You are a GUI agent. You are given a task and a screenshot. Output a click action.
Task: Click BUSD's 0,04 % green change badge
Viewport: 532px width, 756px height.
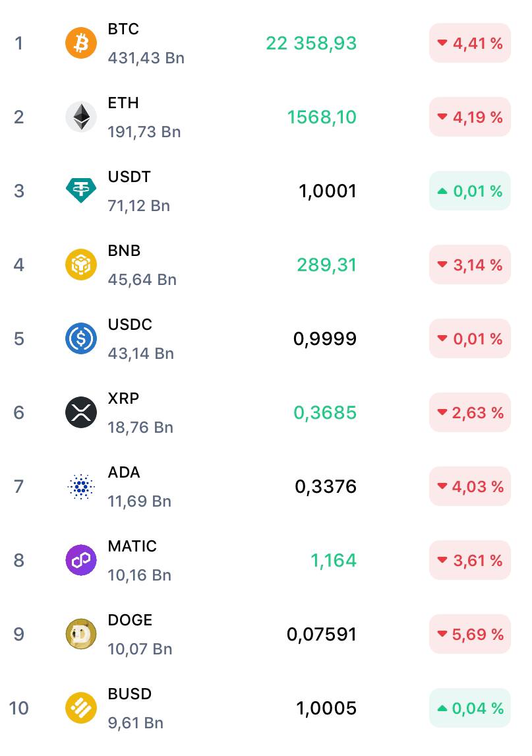coord(470,709)
